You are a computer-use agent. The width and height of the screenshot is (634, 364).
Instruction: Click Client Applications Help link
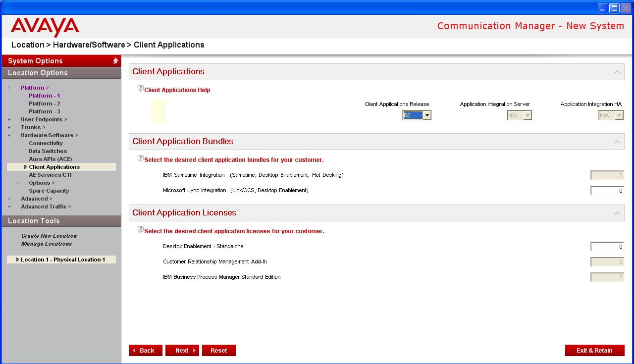[x=177, y=90]
